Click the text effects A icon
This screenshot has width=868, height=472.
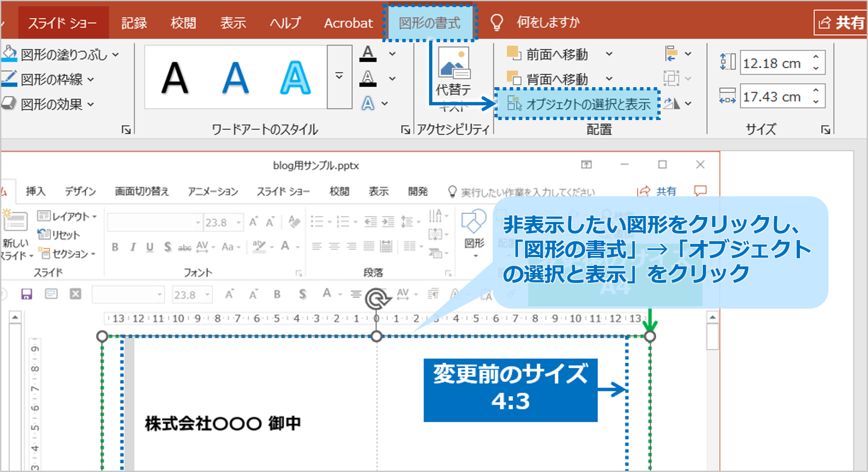tap(368, 103)
